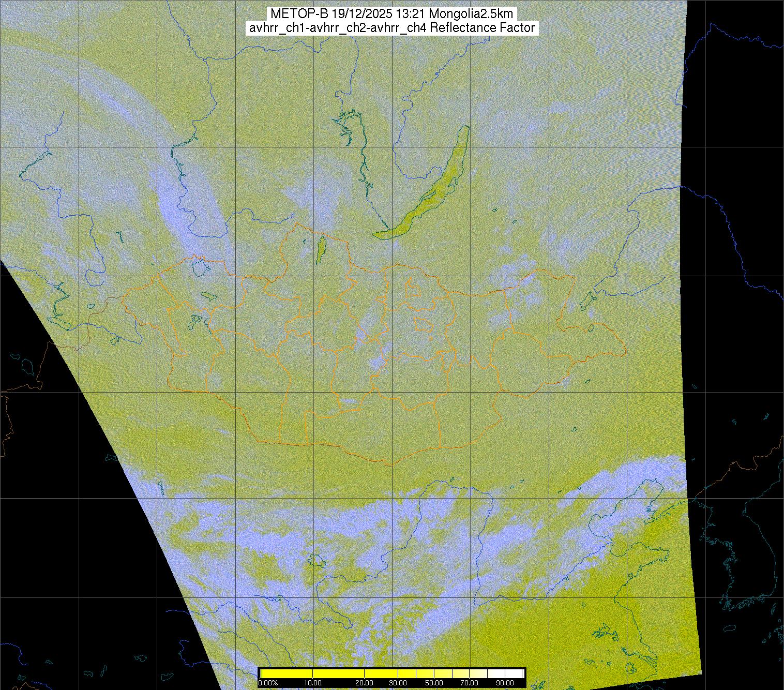The image size is (784, 690).
Task: Click the black no-data area at lower left
Action: (62, 517)
